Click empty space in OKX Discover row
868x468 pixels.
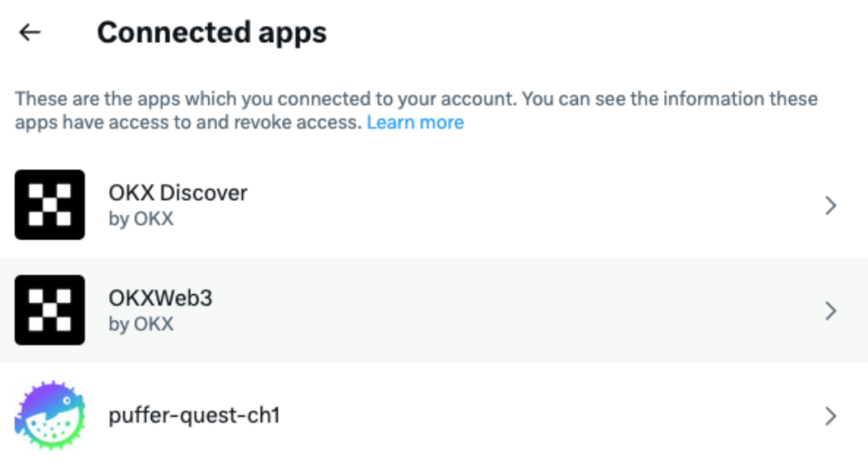[x=522, y=206]
